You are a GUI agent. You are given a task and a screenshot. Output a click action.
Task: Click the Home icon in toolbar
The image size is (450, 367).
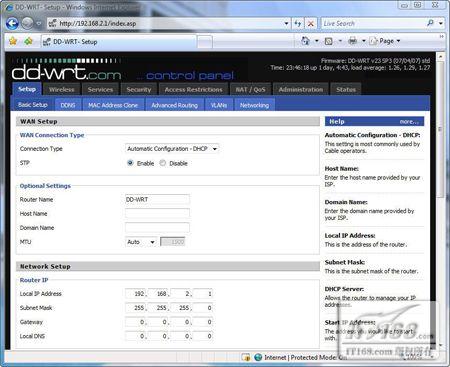305,41
